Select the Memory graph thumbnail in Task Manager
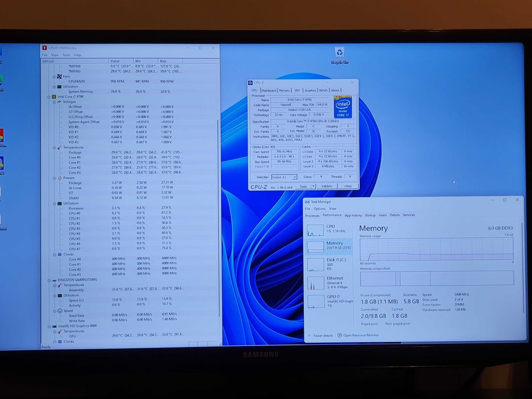This screenshot has width=532, height=399. point(315,247)
